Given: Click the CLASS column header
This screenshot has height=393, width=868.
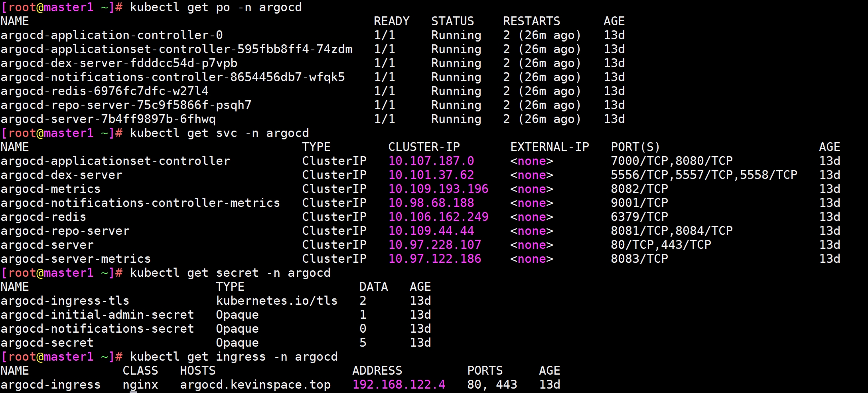Looking at the screenshot, I should tap(140, 371).
